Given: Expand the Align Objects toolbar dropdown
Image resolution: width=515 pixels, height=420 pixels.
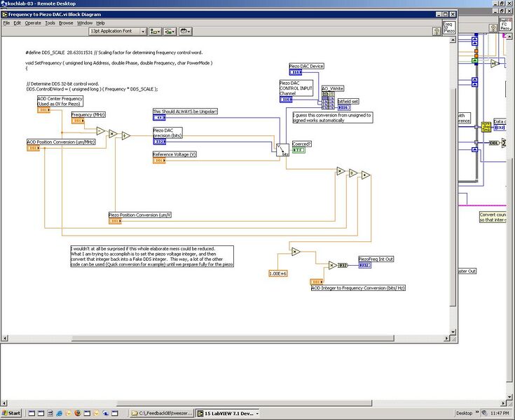Looking at the screenshot, I should (155, 32).
